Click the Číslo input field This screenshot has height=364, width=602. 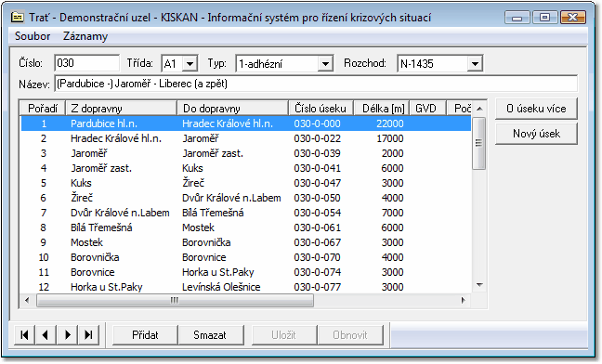86,63
